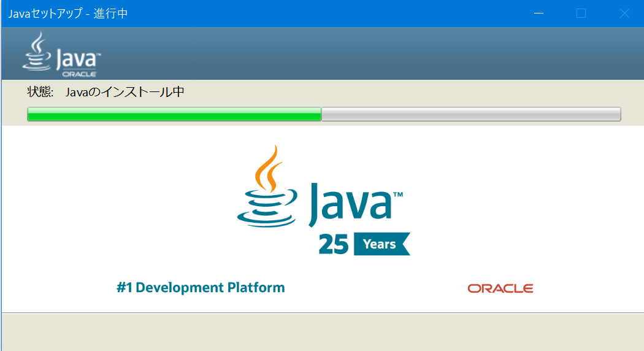Image resolution: width=644 pixels, height=351 pixels.
Task: Click the '#1 Development Platform' text
Action: (x=201, y=287)
